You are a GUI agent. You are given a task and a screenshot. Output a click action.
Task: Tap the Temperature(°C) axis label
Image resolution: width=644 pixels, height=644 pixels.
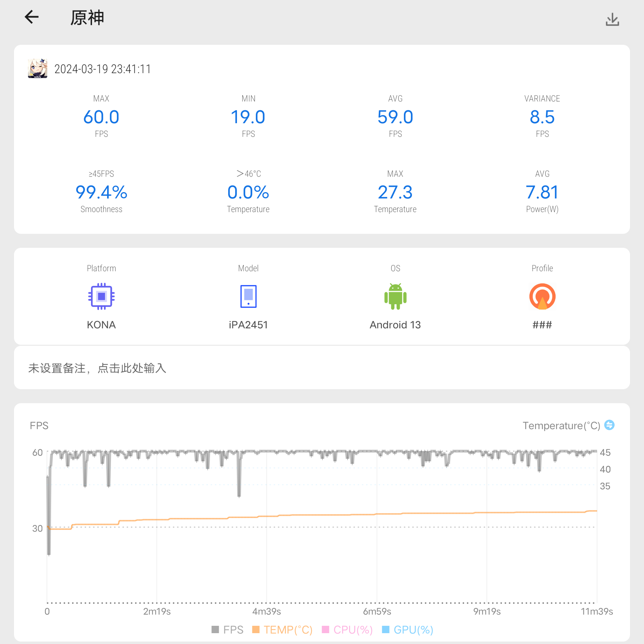pyautogui.click(x=561, y=426)
